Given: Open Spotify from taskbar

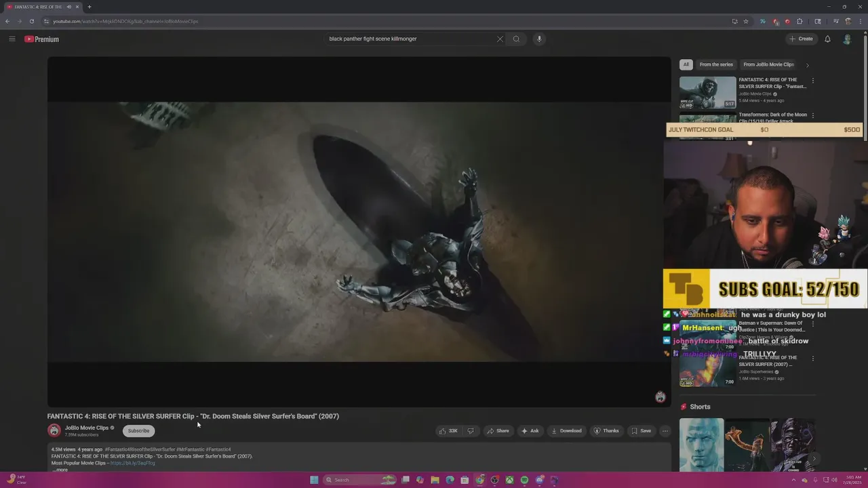Looking at the screenshot, I should pos(524,480).
